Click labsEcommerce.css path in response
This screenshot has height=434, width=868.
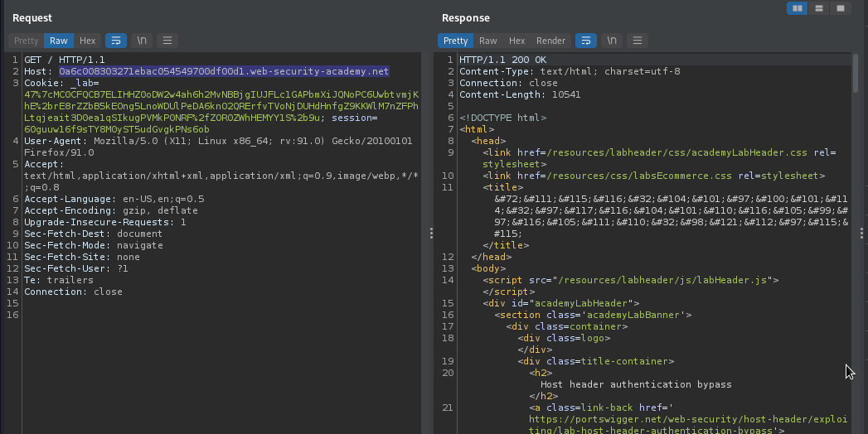pyautogui.click(x=639, y=176)
